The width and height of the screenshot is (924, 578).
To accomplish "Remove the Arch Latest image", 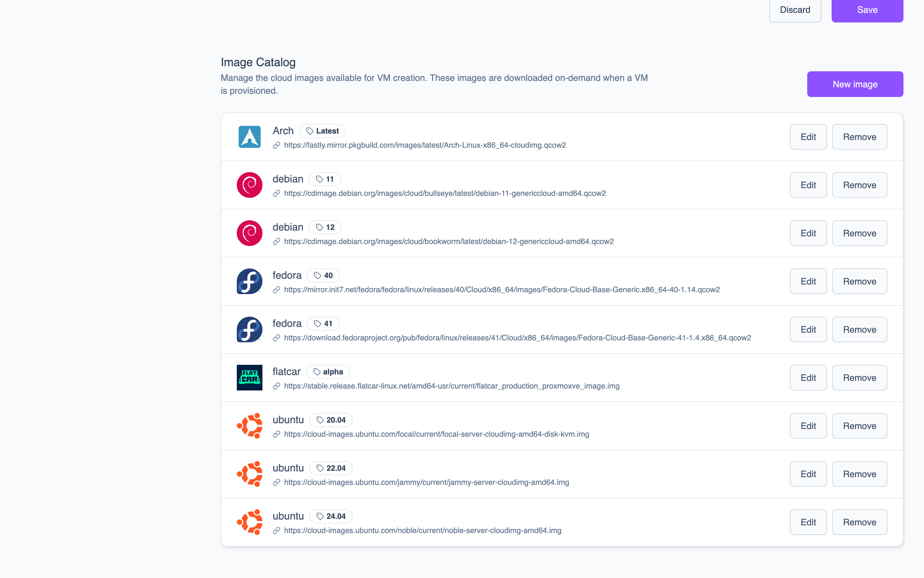I will click(x=860, y=137).
